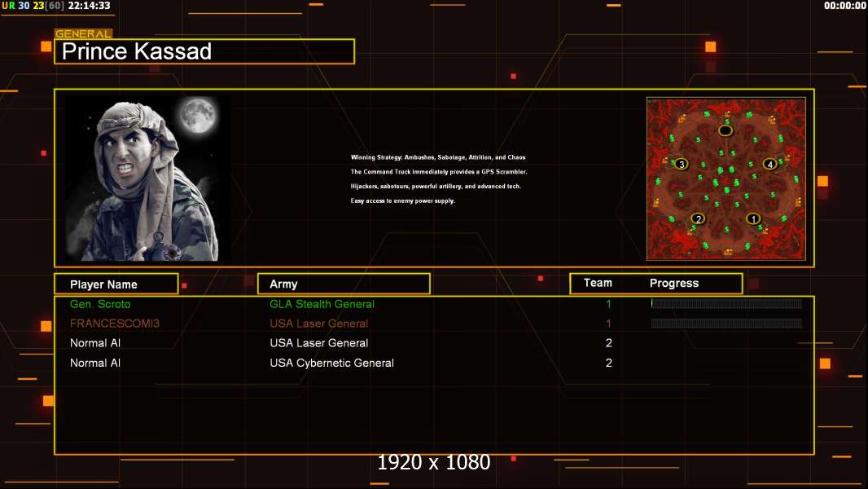Viewport: 868px width, 489px height.
Task: Click the team number for Gen. Scroto
Action: click(x=608, y=304)
